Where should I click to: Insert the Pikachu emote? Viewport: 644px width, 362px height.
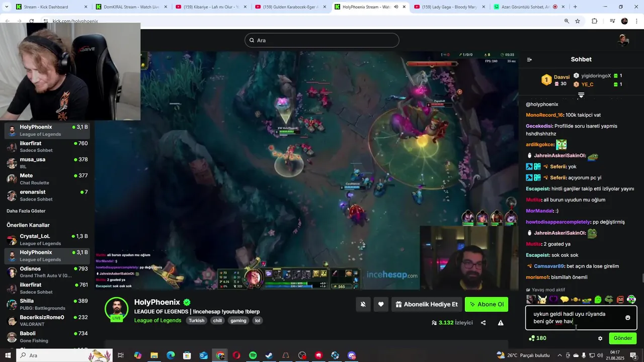tap(542, 300)
